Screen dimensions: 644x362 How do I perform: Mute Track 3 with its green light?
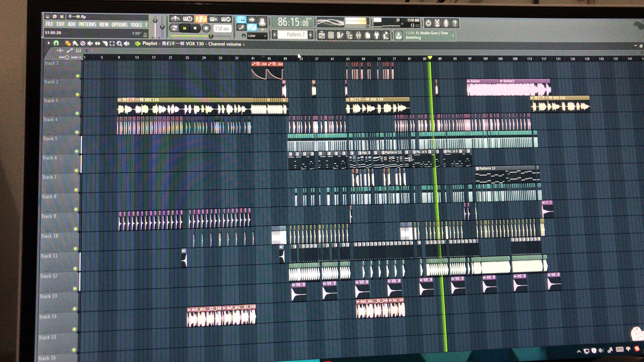pos(77,113)
